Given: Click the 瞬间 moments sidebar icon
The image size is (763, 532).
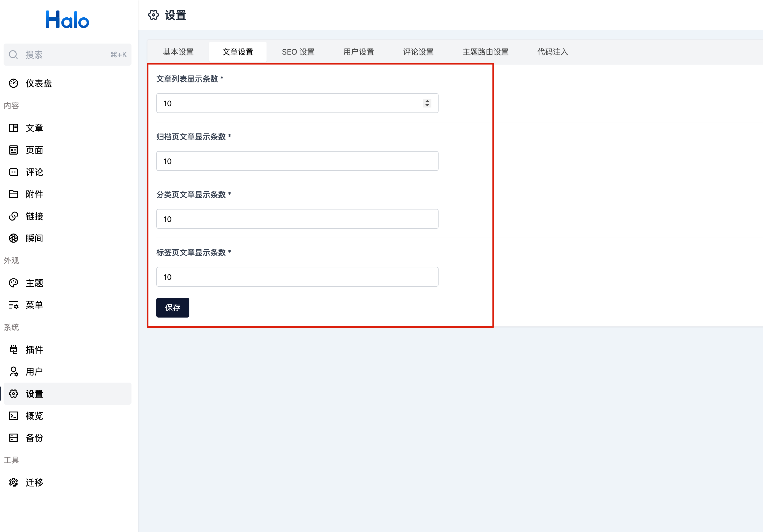Looking at the screenshot, I should coord(14,238).
